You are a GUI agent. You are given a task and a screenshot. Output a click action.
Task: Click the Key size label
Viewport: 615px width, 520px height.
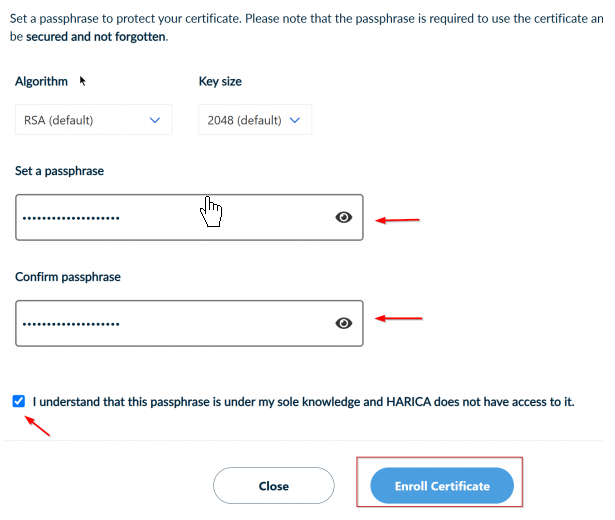[x=220, y=82]
